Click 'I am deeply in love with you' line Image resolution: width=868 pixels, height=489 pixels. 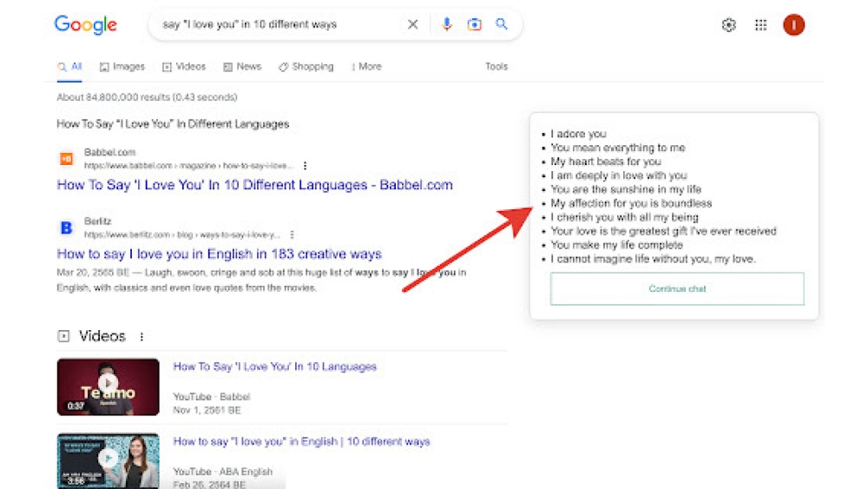coord(619,175)
